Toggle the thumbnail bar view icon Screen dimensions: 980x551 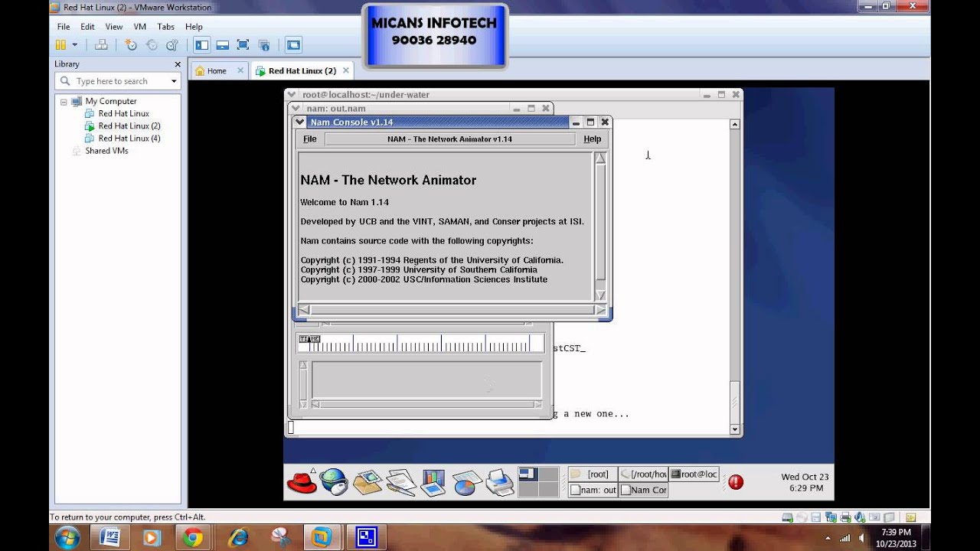pyautogui.click(x=222, y=45)
